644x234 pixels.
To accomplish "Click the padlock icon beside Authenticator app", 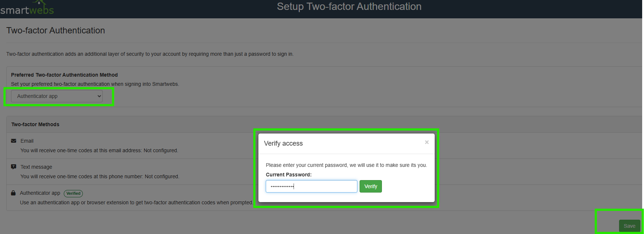I will click(x=14, y=193).
